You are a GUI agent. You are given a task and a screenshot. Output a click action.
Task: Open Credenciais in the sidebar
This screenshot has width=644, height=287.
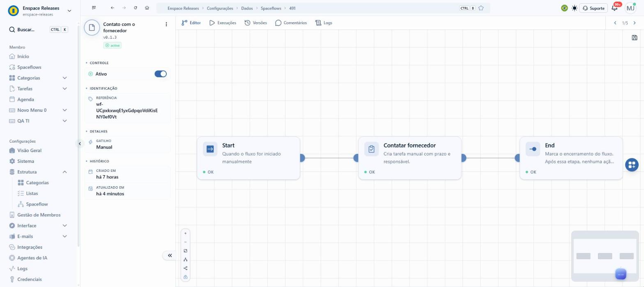pyautogui.click(x=29, y=279)
